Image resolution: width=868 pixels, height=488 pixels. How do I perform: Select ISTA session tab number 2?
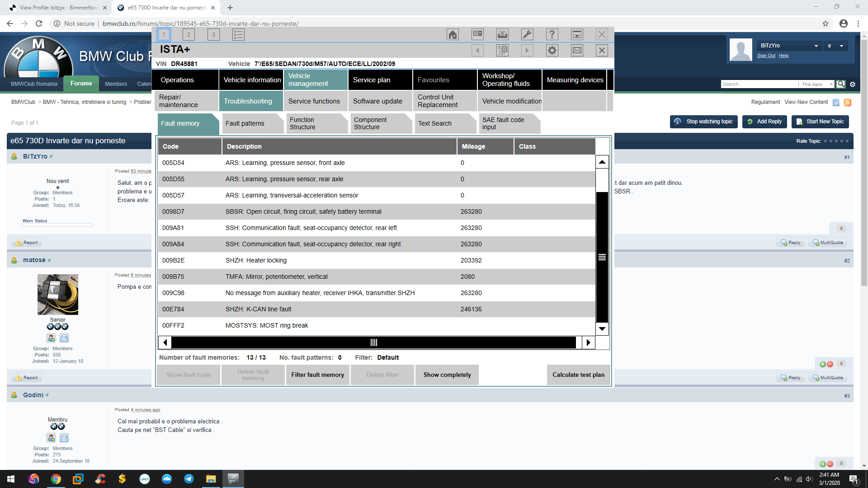[189, 34]
